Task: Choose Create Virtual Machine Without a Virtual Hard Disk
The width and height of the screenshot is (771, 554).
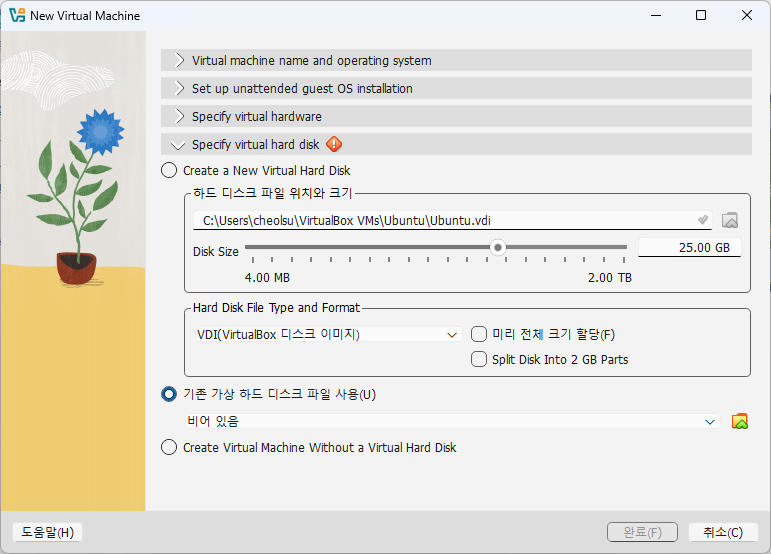Action: pos(169,448)
